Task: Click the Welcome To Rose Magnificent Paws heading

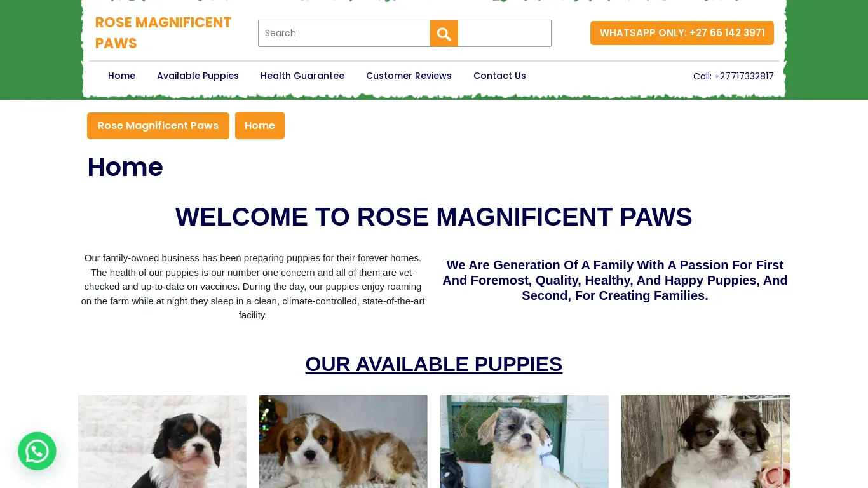Action: [434, 217]
